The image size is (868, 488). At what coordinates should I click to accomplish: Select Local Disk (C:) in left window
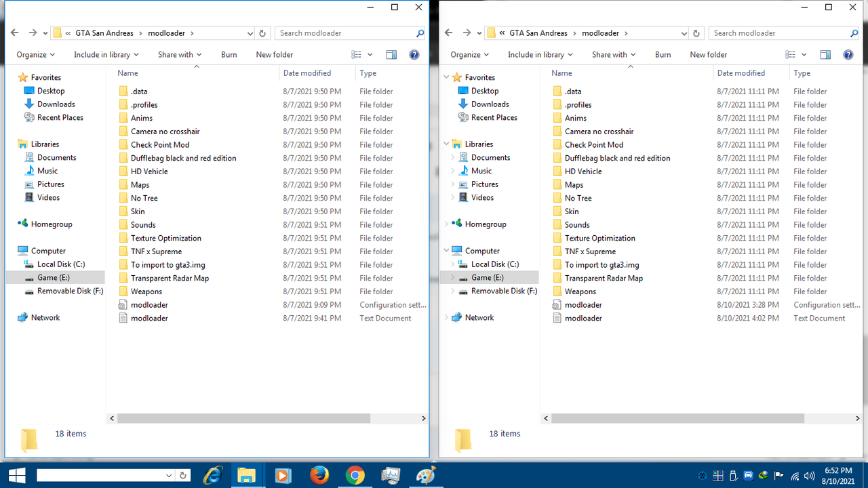point(61,264)
